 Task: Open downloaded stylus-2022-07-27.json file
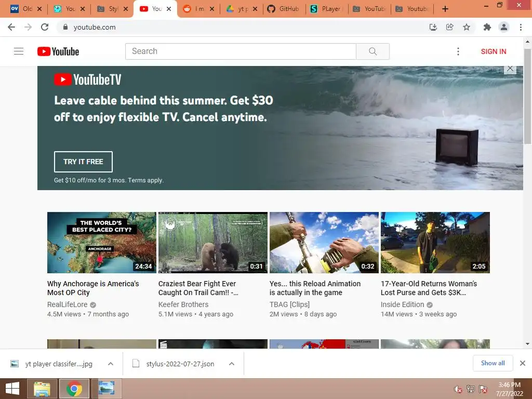tap(180, 364)
